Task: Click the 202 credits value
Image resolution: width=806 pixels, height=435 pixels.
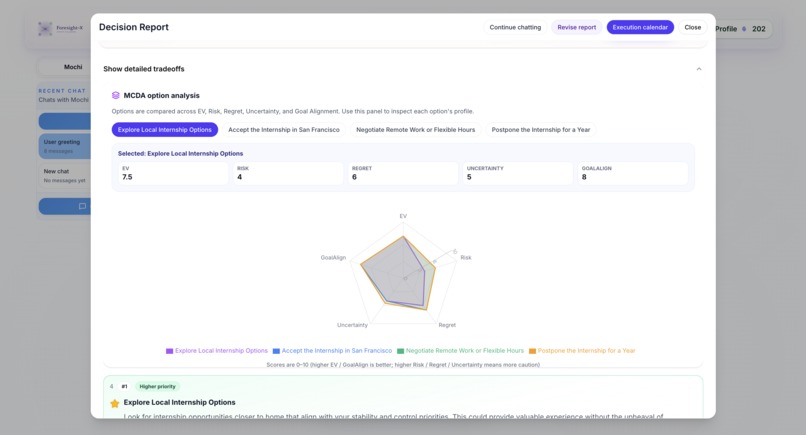Action: (759, 29)
